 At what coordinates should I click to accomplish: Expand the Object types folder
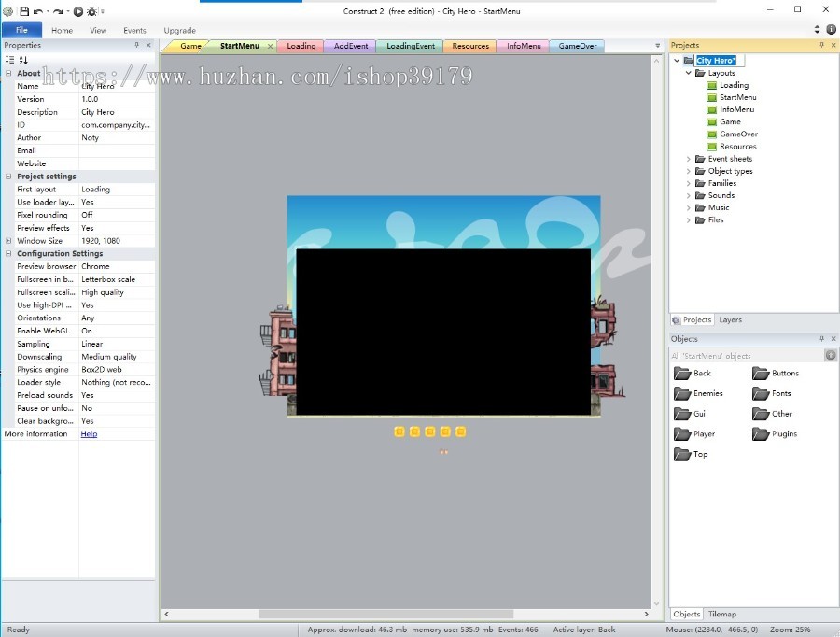pyautogui.click(x=689, y=171)
